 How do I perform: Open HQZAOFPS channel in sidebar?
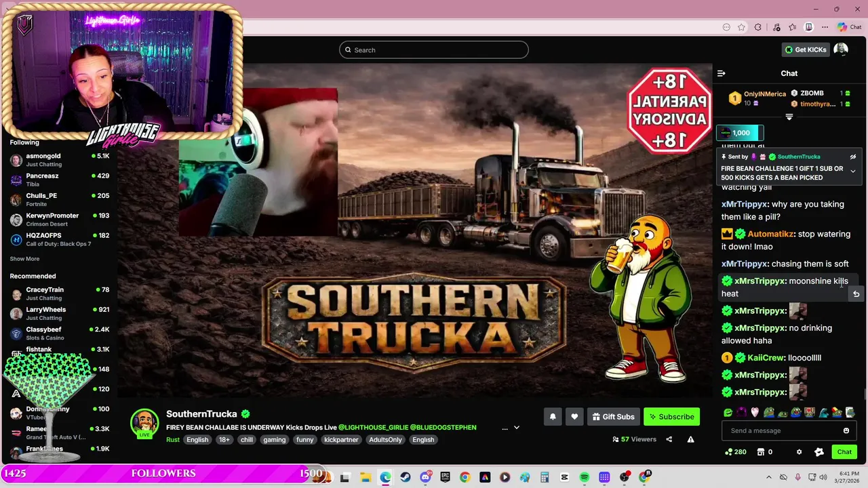pos(59,239)
